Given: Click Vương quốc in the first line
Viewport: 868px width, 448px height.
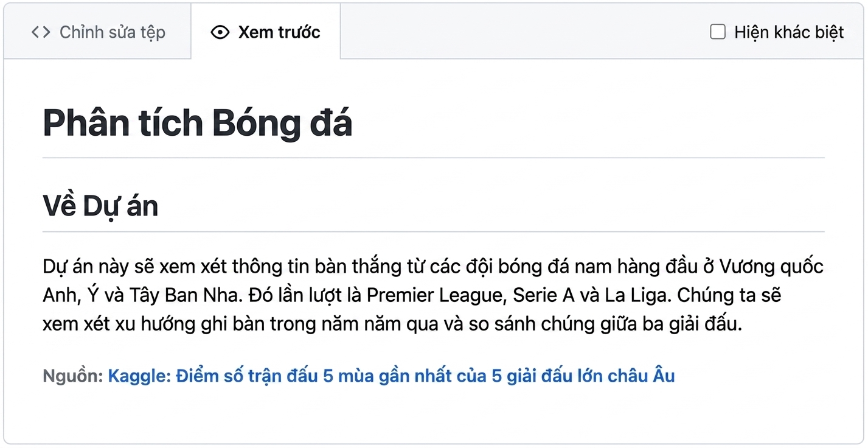Looking at the screenshot, I should pos(771,267).
